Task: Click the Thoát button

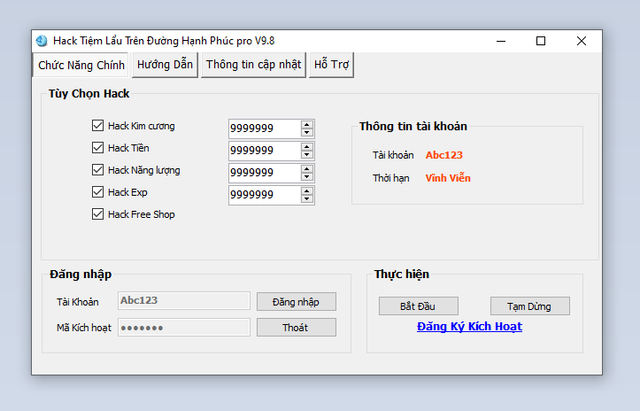Action: click(296, 327)
